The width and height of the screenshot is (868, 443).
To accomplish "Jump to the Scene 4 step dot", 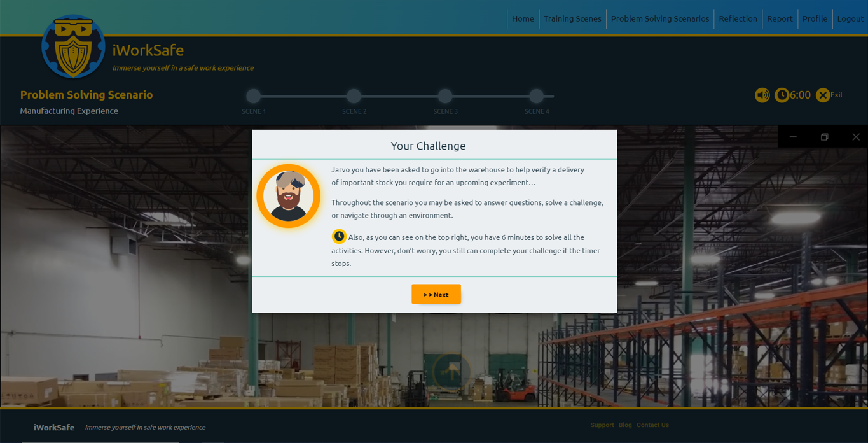I will pos(537,96).
